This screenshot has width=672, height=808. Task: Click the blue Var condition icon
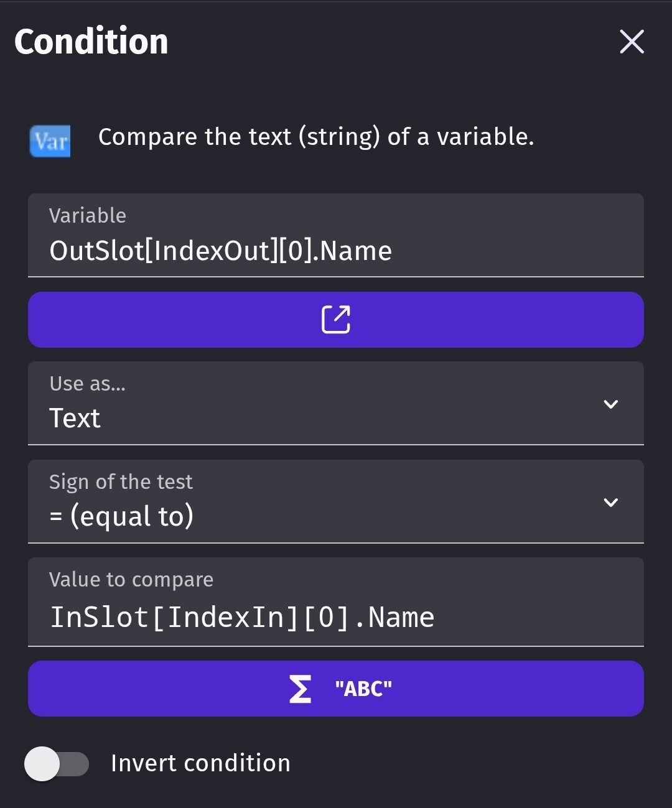(x=50, y=141)
